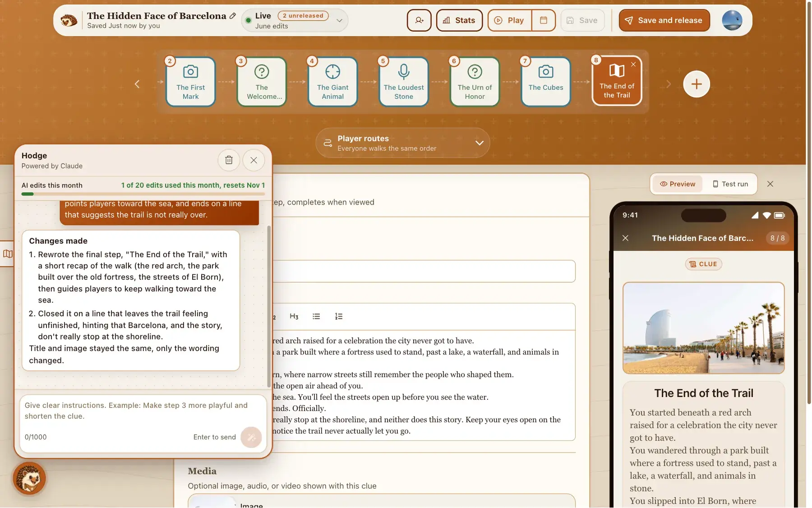The height and width of the screenshot is (508, 812).
Task: Add a new step with plus button
Action: tap(696, 84)
